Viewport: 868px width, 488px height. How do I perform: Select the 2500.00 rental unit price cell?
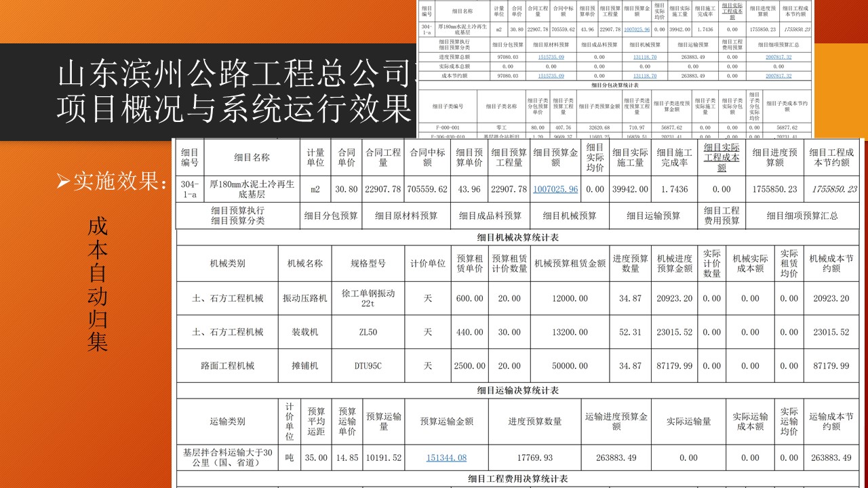[470, 366]
